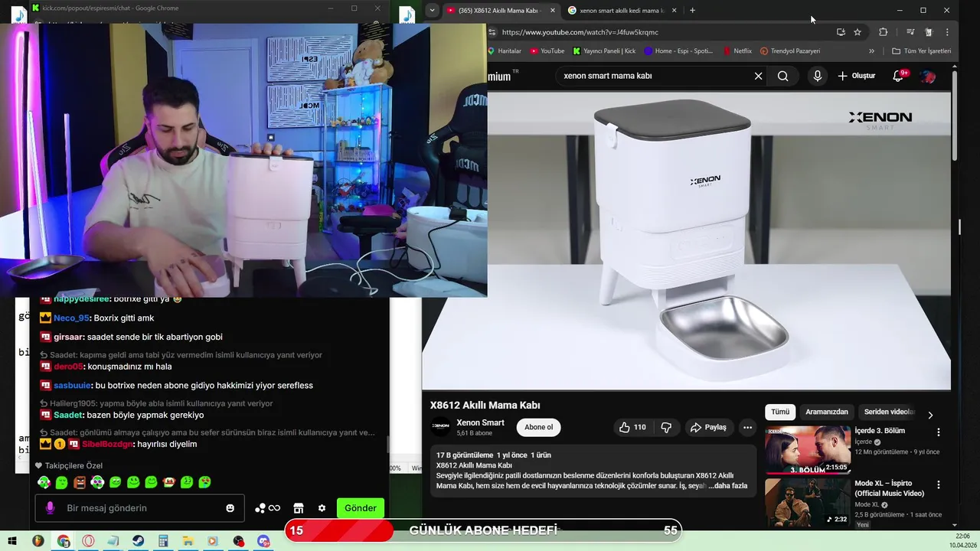Select the Tümü filter chip

pos(780,412)
